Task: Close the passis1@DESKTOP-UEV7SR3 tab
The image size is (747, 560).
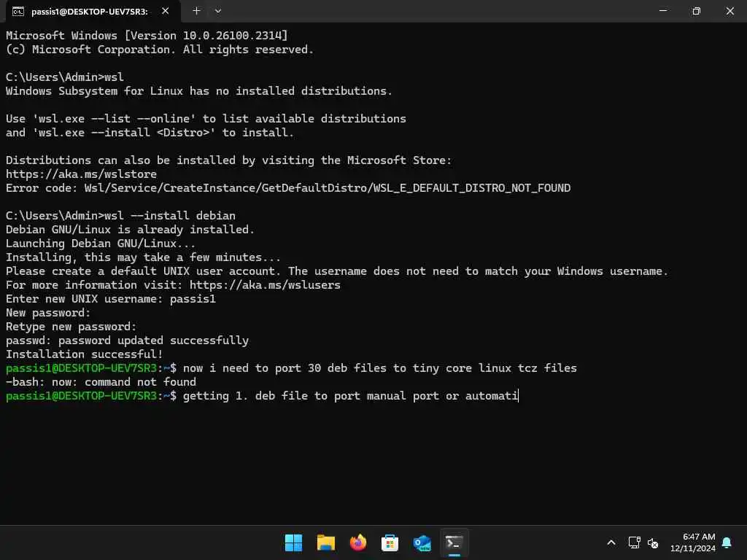Action: pyautogui.click(x=166, y=10)
